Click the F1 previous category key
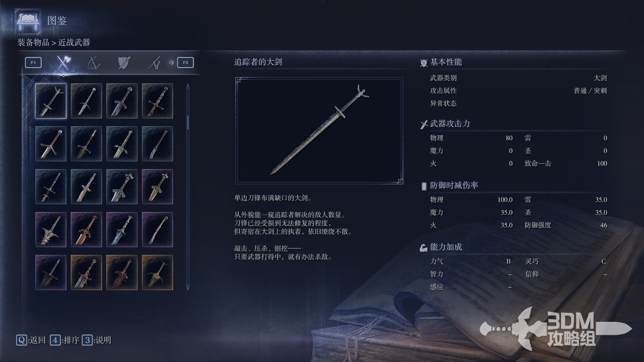 tap(33, 62)
